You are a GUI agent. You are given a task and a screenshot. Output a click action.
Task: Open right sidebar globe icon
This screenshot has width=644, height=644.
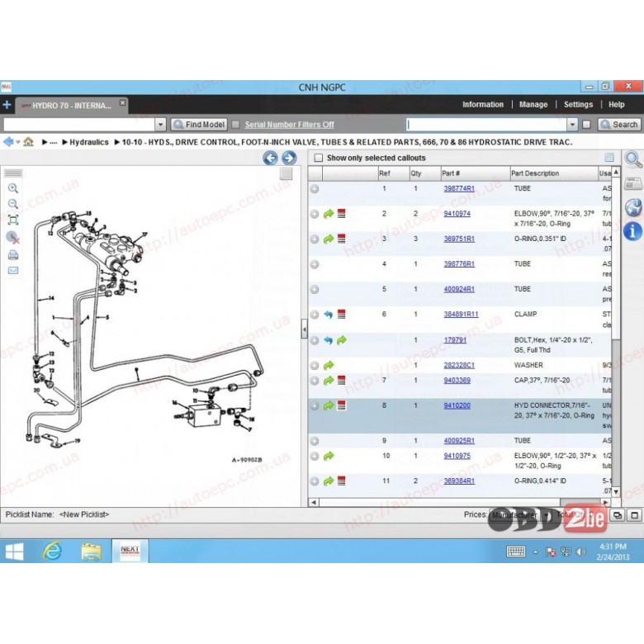[x=633, y=207]
